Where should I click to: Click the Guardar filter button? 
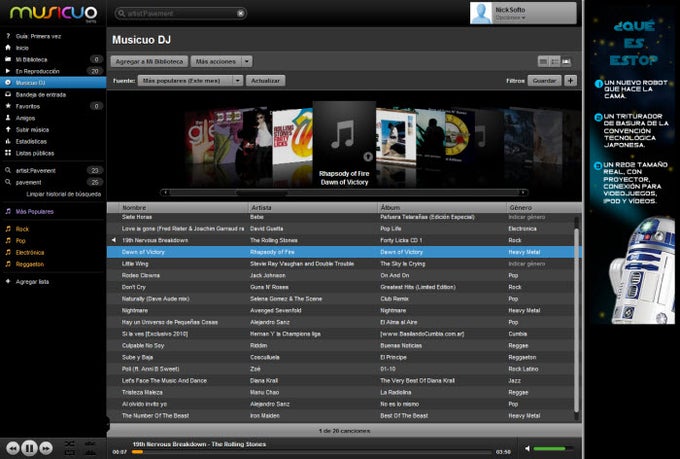click(x=544, y=81)
